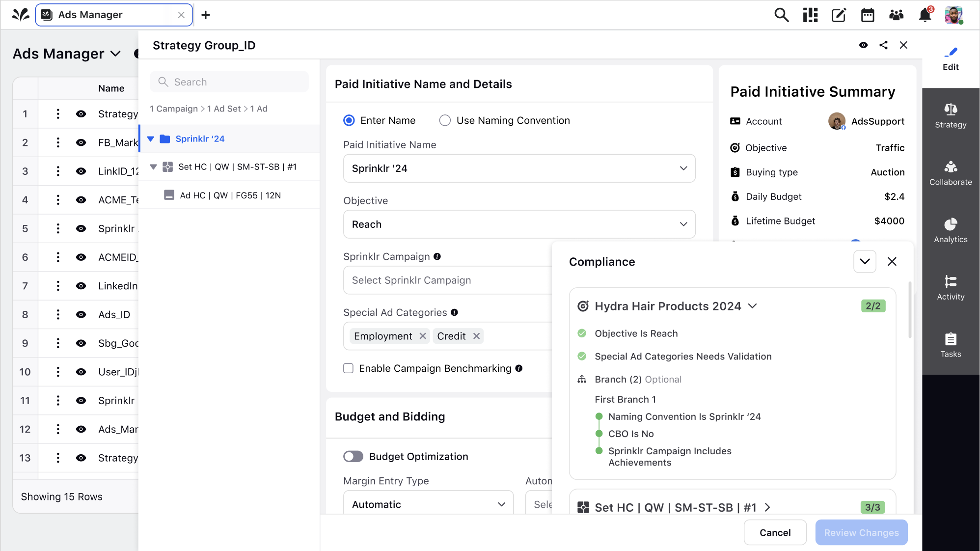Image resolution: width=980 pixels, height=551 pixels.
Task: Open three-dot menu for row 7 LinkedIn
Action: click(x=58, y=286)
